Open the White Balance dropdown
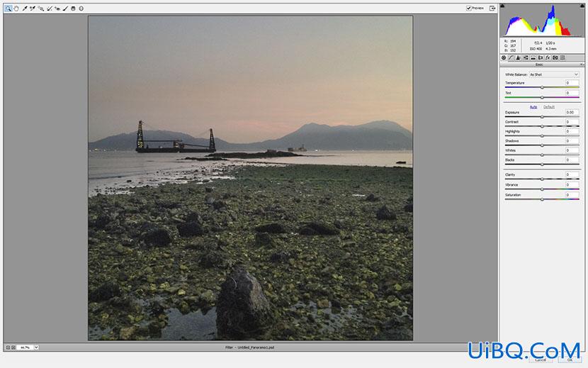 [554, 74]
